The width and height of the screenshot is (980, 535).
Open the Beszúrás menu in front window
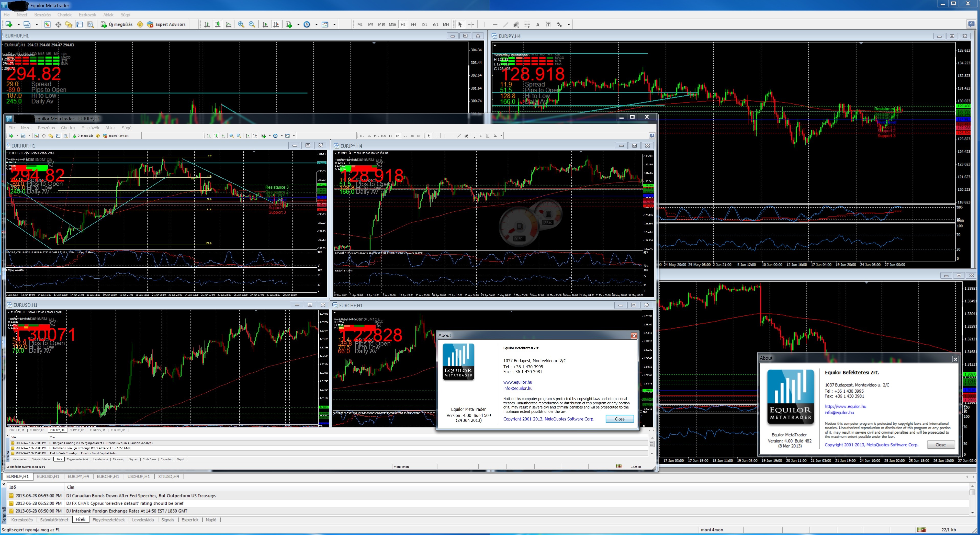47,128
